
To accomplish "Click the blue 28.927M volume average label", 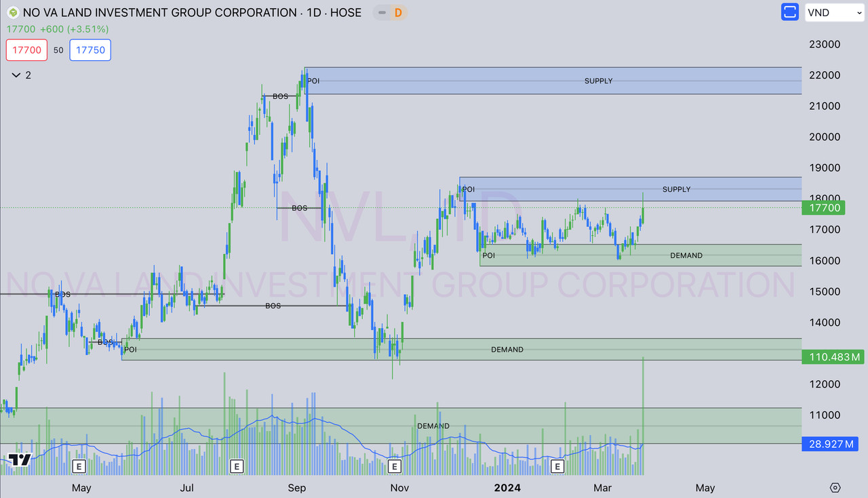I will click(830, 444).
